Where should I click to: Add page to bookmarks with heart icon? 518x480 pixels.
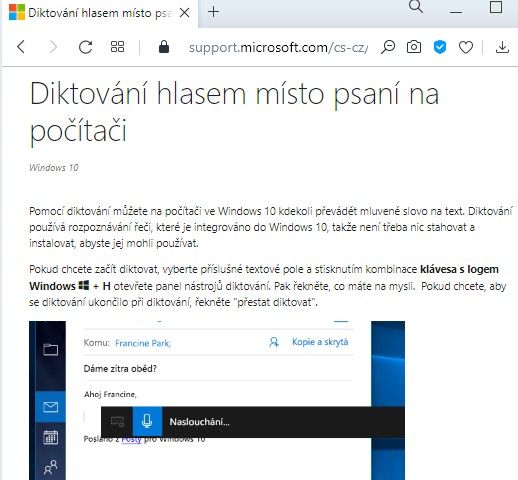[x=466, y=47]
